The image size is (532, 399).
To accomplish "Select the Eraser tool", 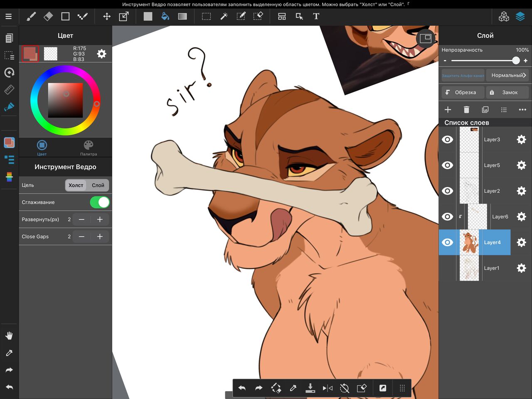I will (x=48, y=16).
